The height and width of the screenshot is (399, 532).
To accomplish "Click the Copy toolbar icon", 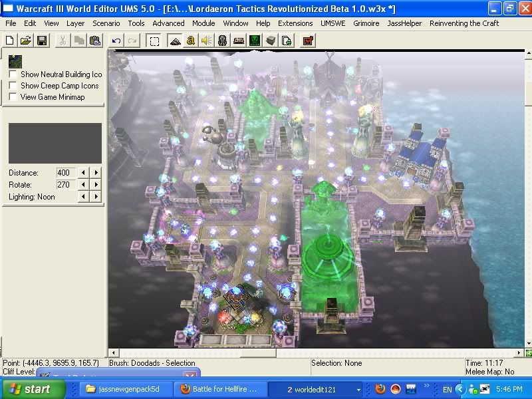I will click(78, 41).
